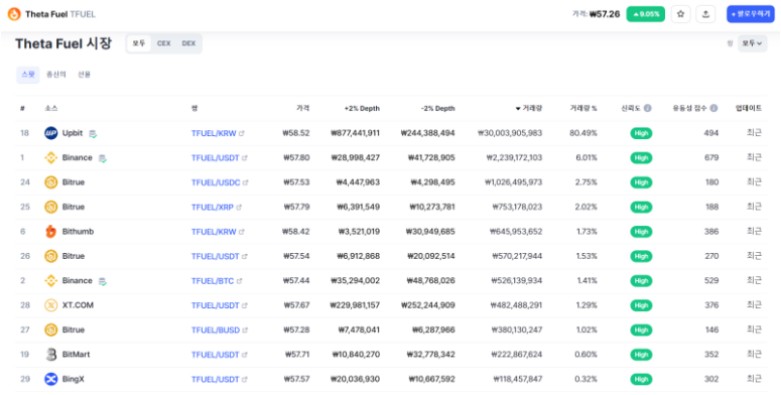Click verified badge in Binance TFUEL/BTC row
This screenshot has width=781, height=395.
[x=103, y=281]
